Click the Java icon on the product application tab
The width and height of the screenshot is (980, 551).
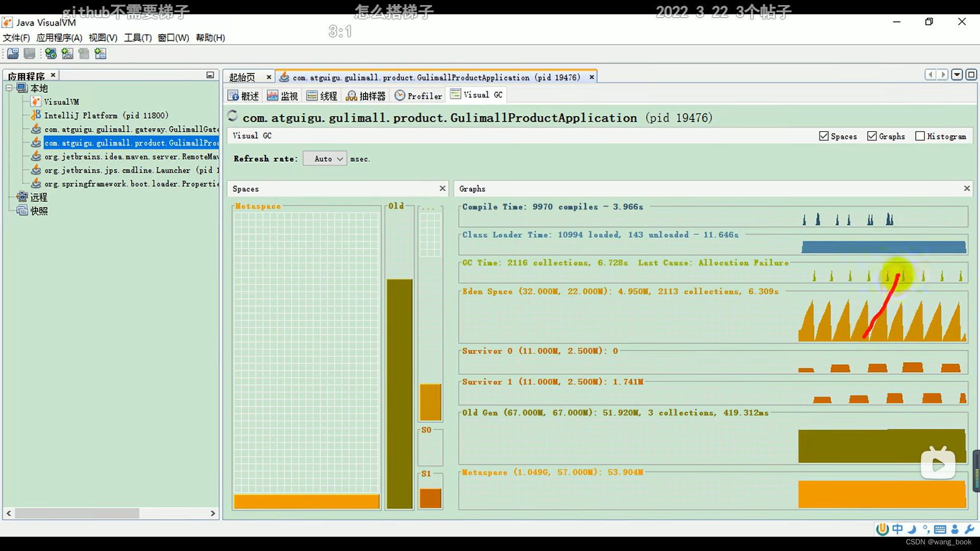click(x=284, y=77)
